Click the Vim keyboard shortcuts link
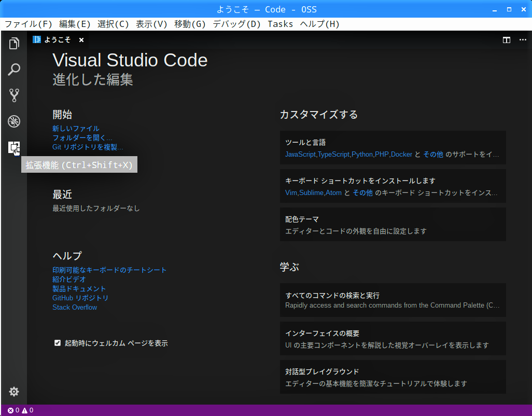This screenshot has width=532, height=416. pos(291,193)
